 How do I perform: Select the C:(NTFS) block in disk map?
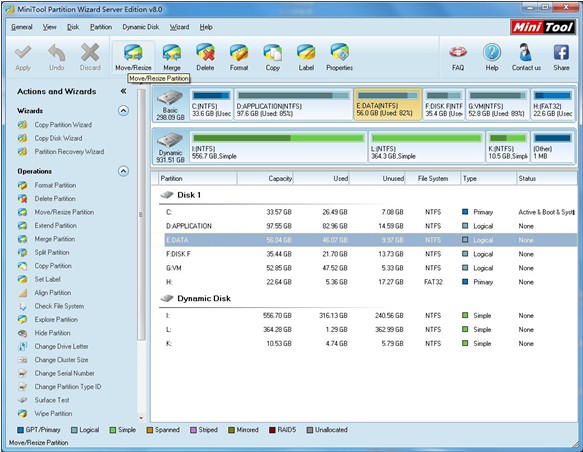(x=211, y=104)
